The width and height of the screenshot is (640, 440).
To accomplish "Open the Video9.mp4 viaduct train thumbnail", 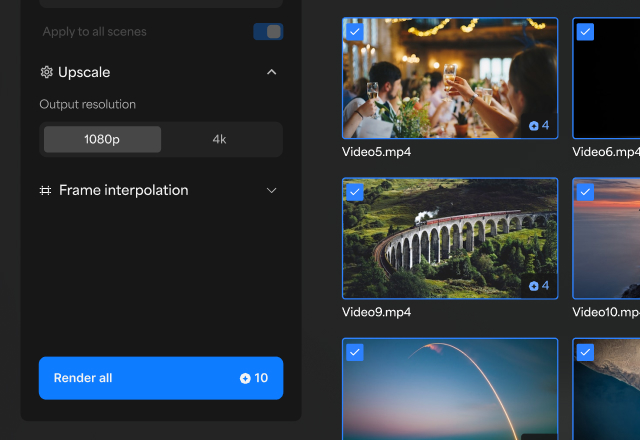I will pos(450,239).
